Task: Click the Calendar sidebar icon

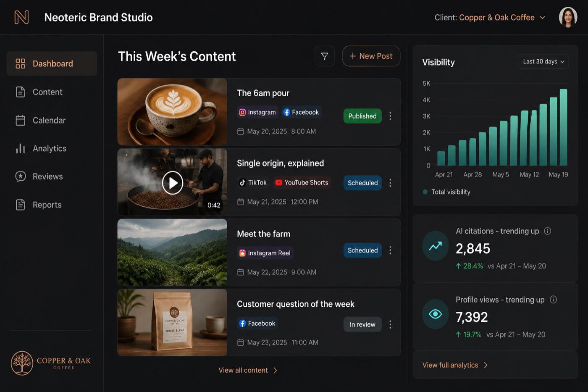Action: pos(20,120)
